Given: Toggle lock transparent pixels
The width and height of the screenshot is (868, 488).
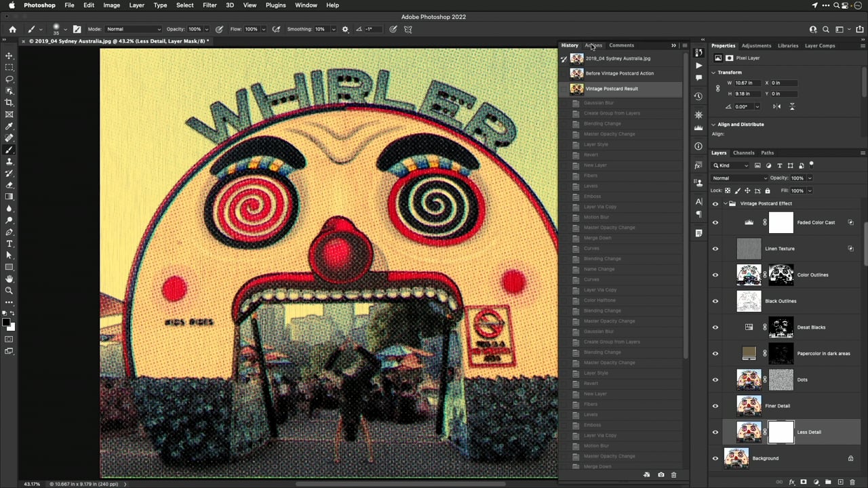Looking at the screenshot, I should click(728, 190).
